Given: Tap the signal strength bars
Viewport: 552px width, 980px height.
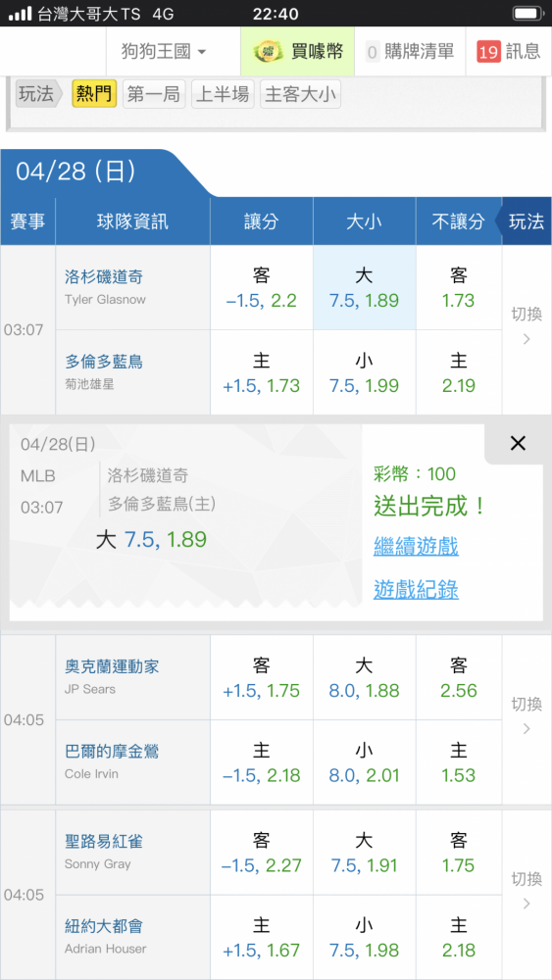Looking at the screenshot, I should point(20,13).
